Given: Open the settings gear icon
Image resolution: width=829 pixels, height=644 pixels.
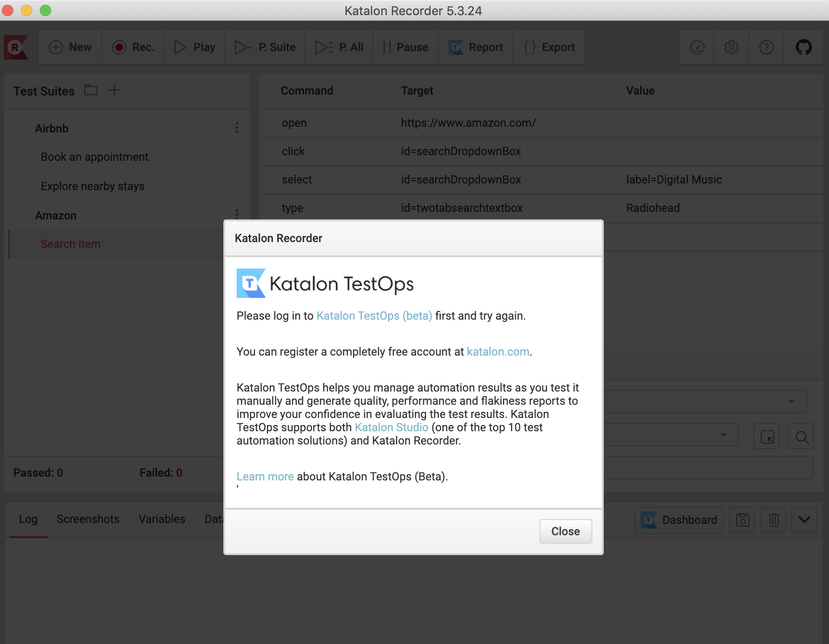Looking at the screenshot, I should point(732,47).
